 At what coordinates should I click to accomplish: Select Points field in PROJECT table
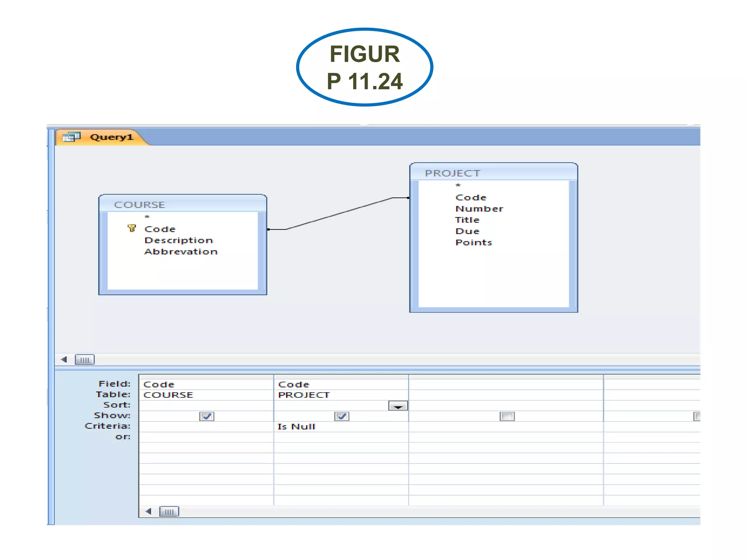click(473, 242)
